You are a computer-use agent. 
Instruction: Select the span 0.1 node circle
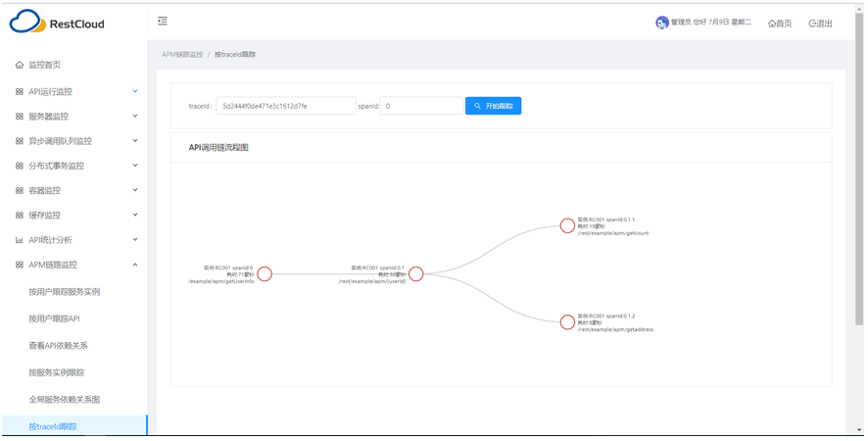(x=415, y=274)
